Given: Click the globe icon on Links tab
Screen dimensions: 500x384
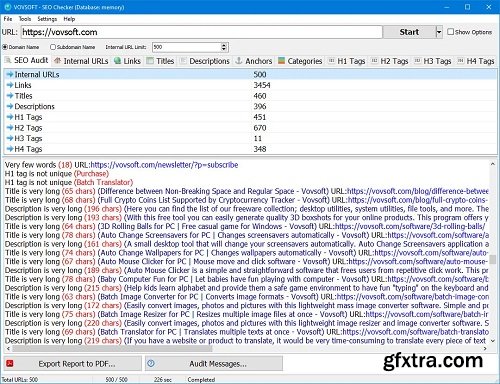Looking at the screenshot, I should coord(117,61).
